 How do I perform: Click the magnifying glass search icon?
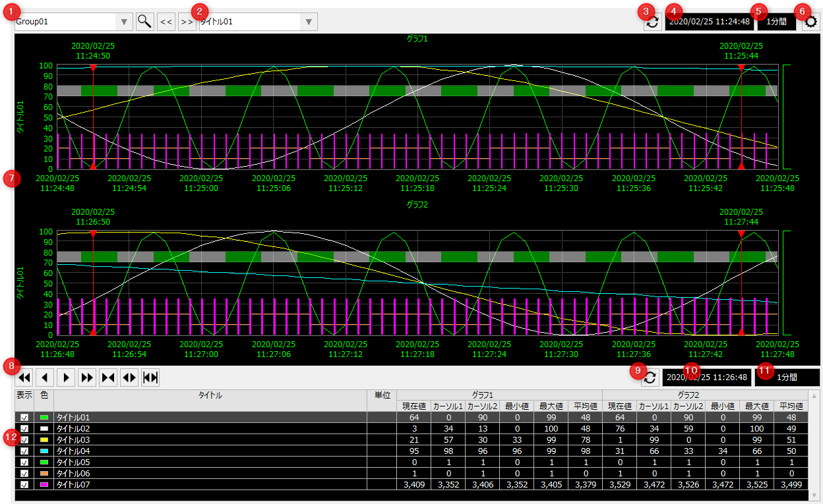[x=144, y=22]
